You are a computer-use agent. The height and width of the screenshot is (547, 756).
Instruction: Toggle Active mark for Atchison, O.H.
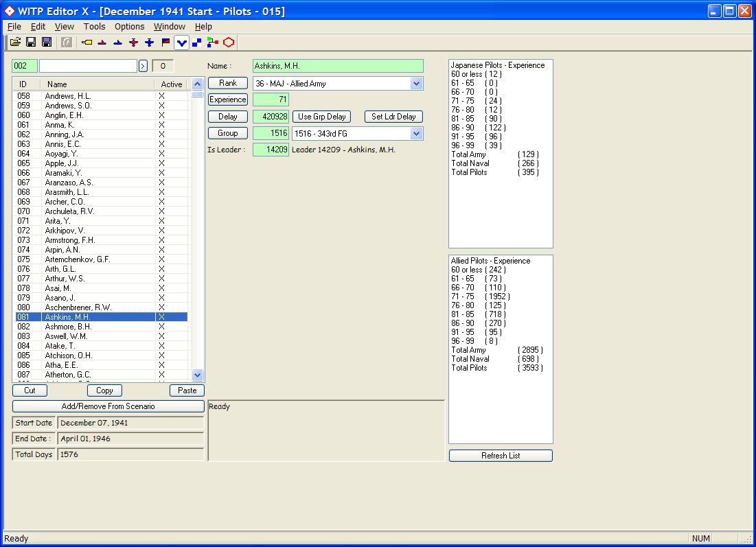coord(161,356)
